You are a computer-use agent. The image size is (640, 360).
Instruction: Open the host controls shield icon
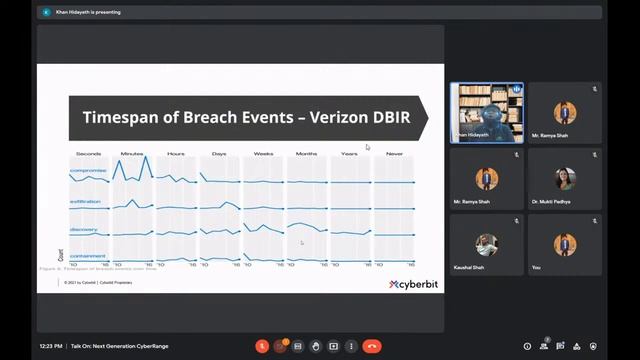click(593, 346)
